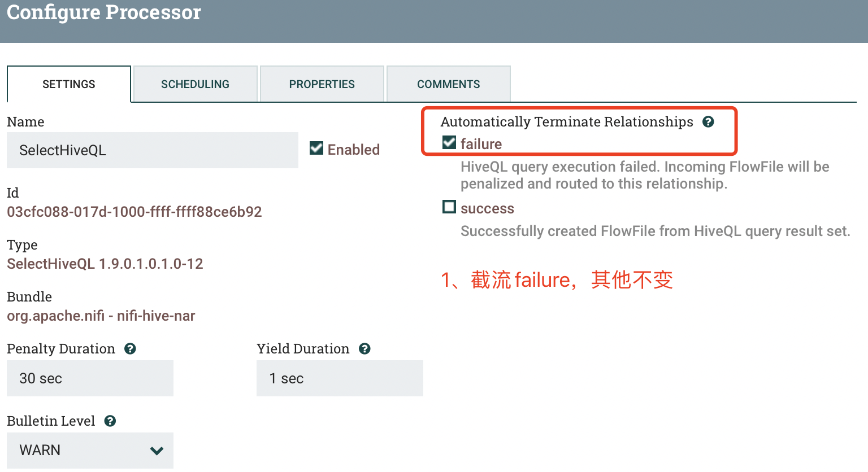
Task: Click the Bulletin Level help icon
Action: click(110, 421)
